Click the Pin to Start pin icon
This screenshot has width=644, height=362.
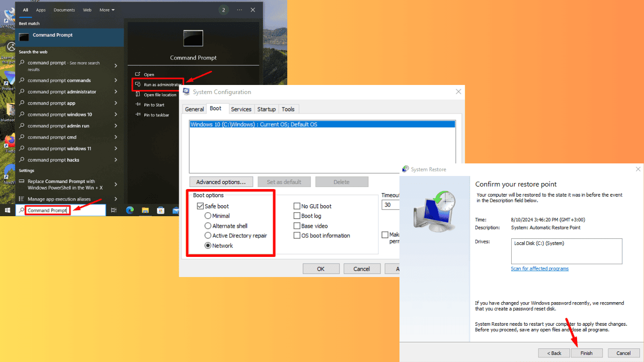[x=138, y=105]
